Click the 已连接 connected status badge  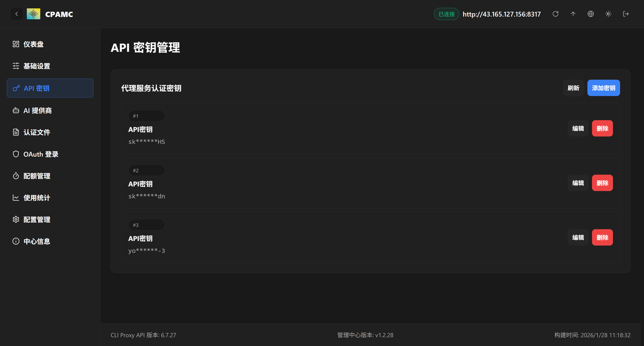pyautogui.click(x=446, y=14)
